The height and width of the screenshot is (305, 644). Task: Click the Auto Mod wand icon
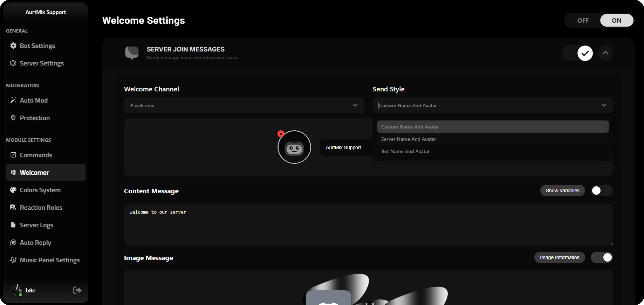tap(13, 100)
